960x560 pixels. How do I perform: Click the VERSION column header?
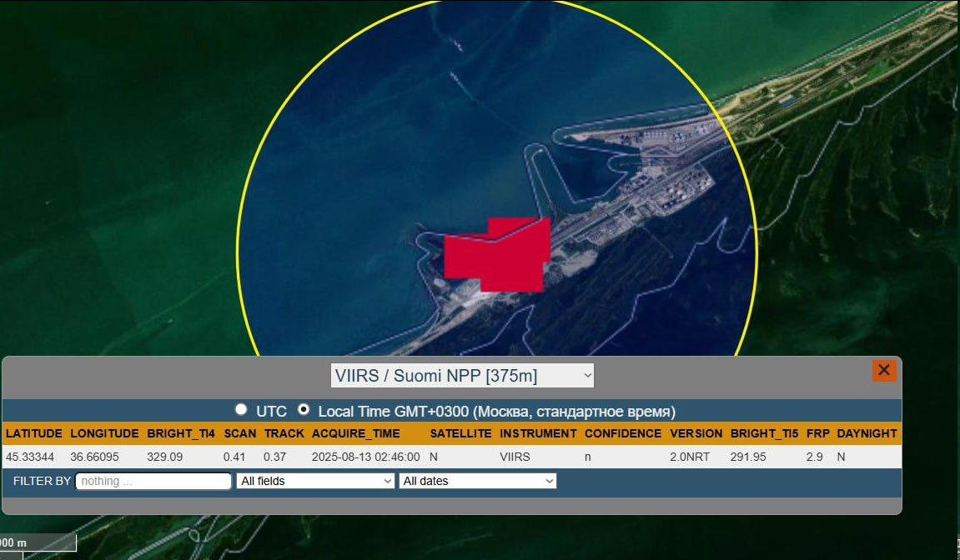[x=696, y=433]
